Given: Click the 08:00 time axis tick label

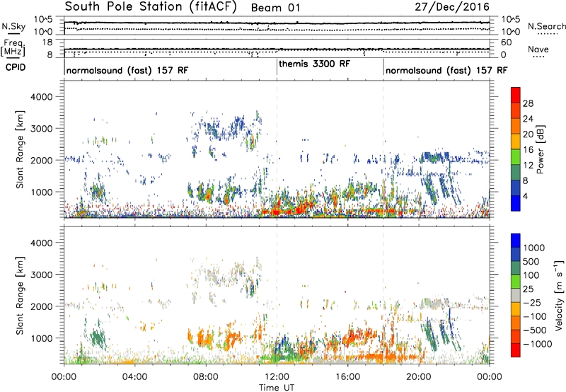Looking at the screenshot, I should (206, 377).
